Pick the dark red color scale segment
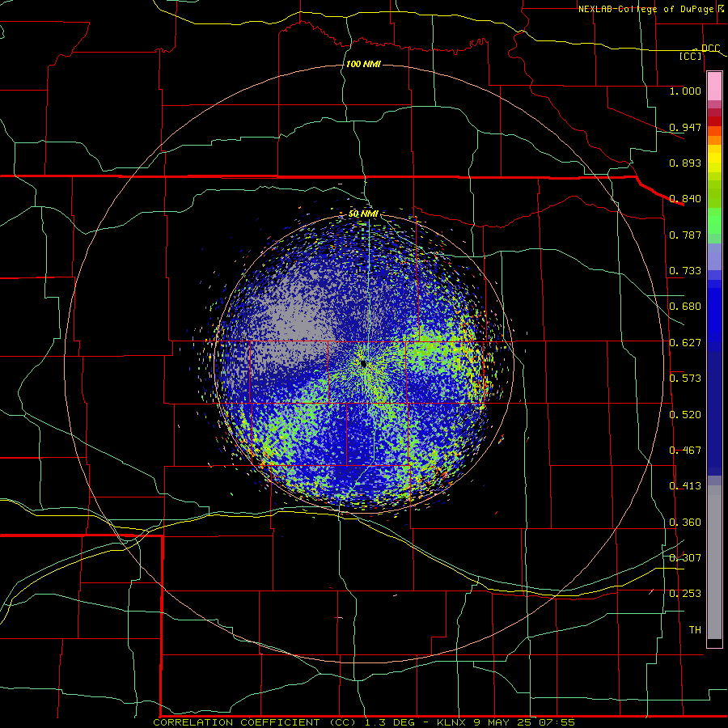Viewport: 728px width, 728px height. (x=714, y=121)
